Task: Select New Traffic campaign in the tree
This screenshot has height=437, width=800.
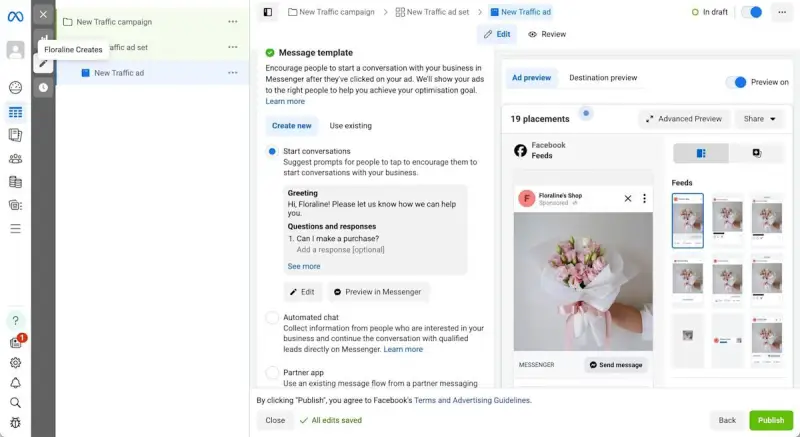Action: click(114, 22)
